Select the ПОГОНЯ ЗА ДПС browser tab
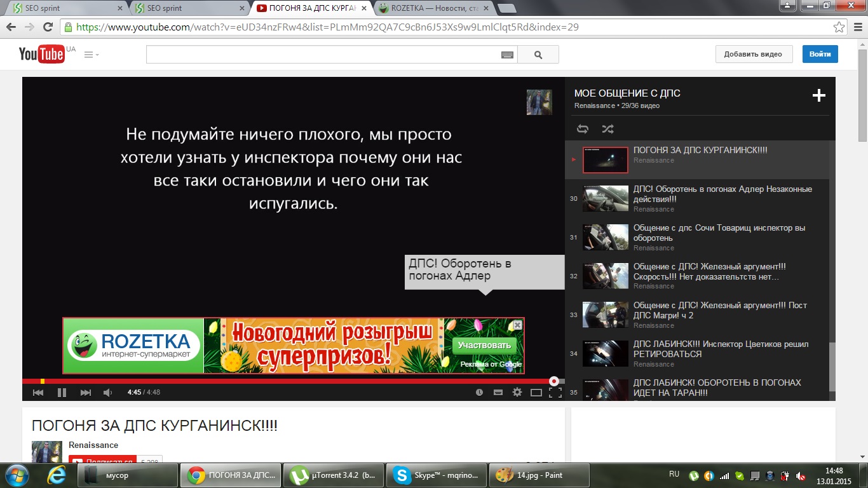 pyautogui.click(x=311, y=8)
